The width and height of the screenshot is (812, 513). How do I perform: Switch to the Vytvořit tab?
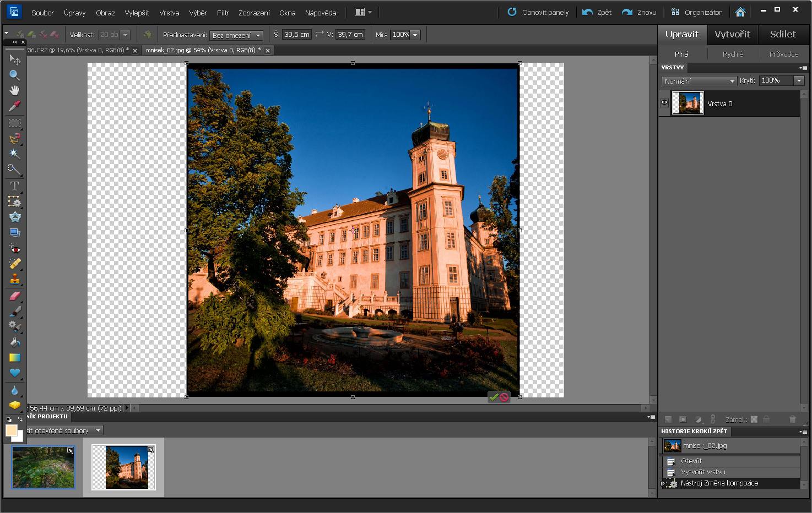click(x=732, y=34)
